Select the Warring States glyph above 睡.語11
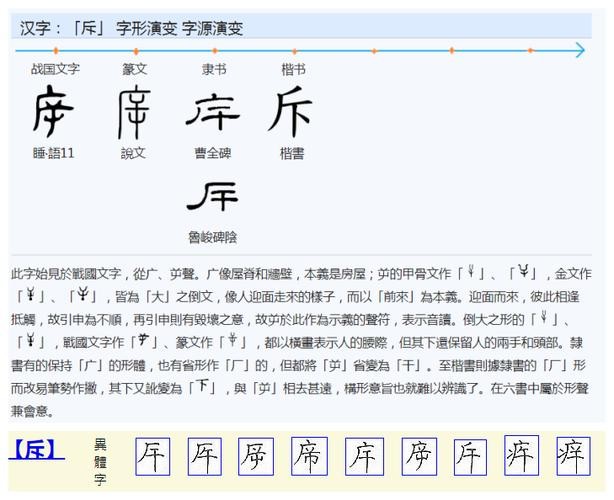Screen dimensions: 614x500 pos(53,111)
